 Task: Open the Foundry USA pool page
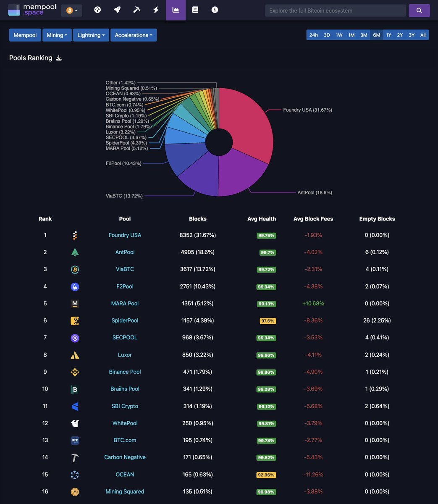point(125,235)
